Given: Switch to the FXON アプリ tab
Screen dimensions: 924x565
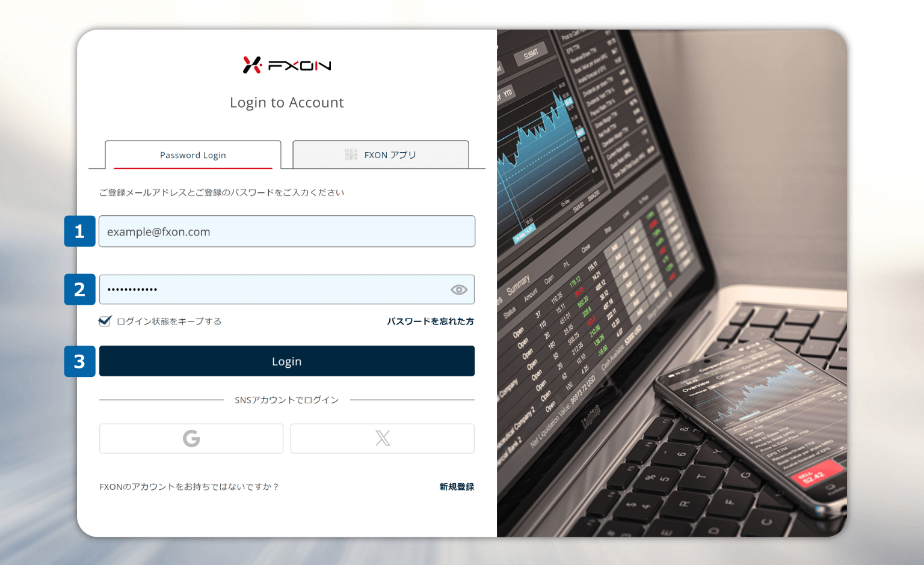Looking at the screenshot, I should [381, 155].
